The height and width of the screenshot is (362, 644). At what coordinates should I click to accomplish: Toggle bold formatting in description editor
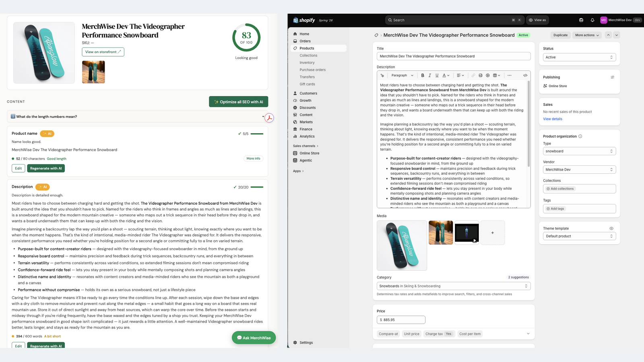pyautogui.click(x=423, y=76)
